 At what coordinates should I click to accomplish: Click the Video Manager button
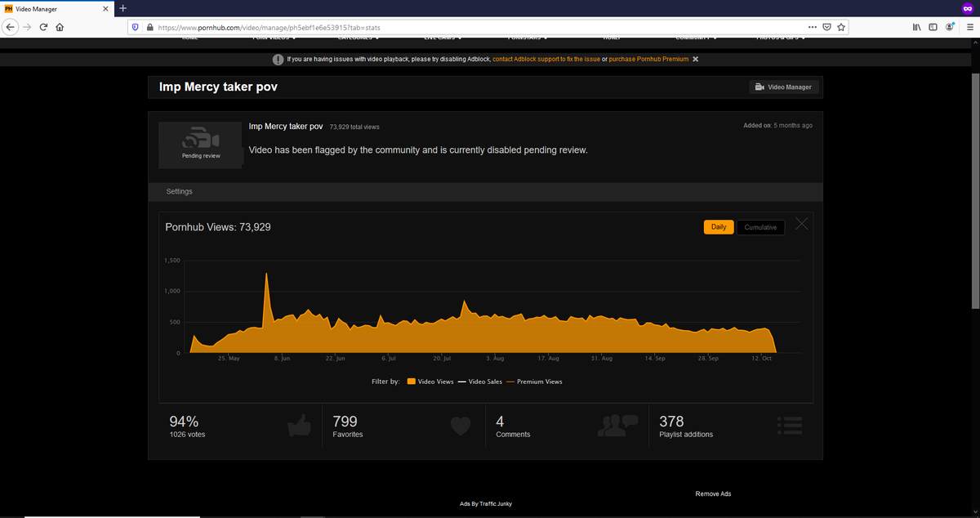coord(783,87)
